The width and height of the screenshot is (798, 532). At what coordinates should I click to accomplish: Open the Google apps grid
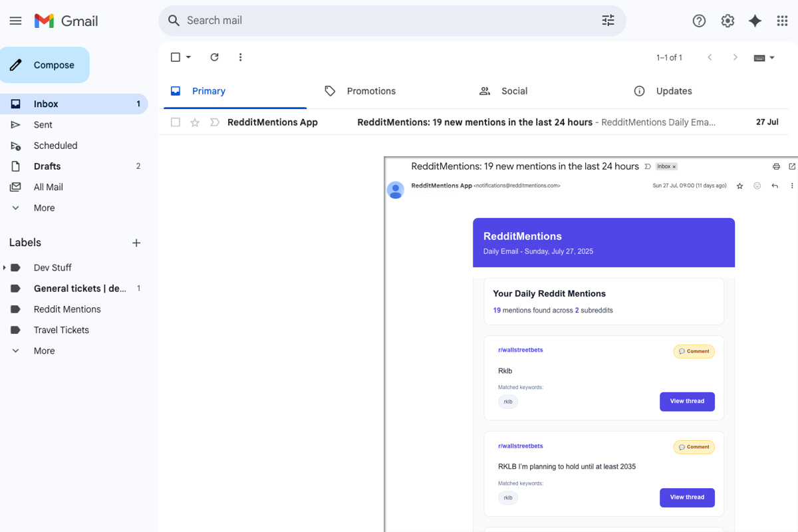coord(783,21)
